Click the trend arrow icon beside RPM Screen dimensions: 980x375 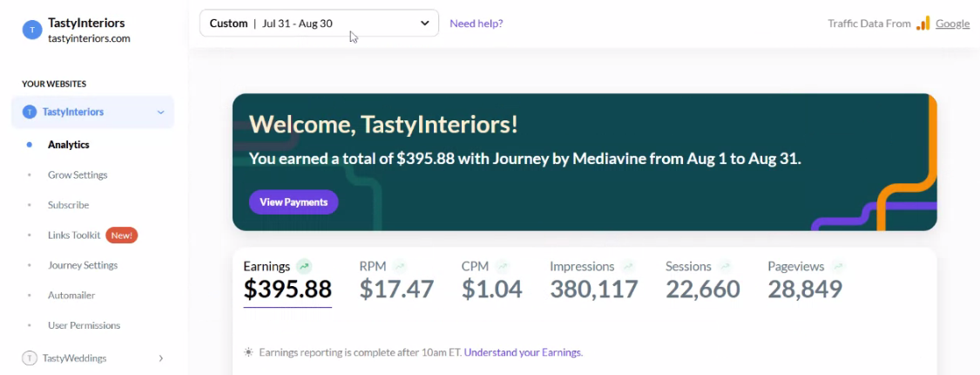pyautogui.click(x=399, y=266)
